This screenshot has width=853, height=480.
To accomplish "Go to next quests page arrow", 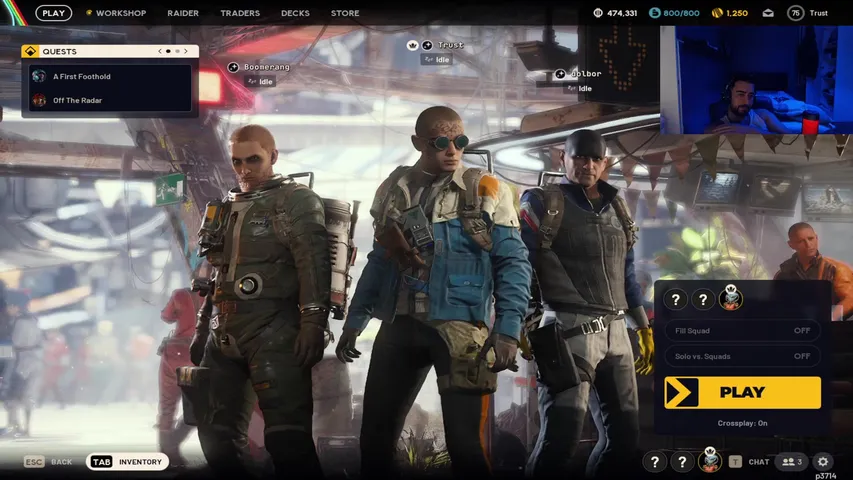I will tap(186, 51).
